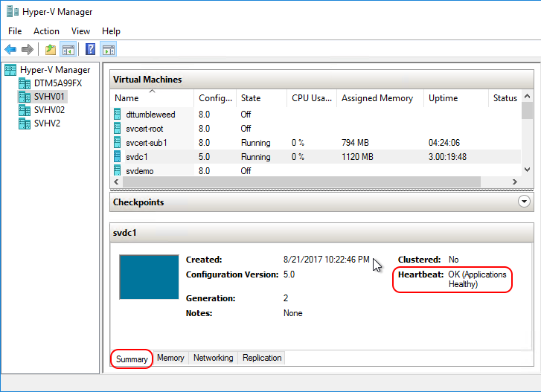The image size is (541, 392).
Task: Click the Clustered value No
Action: tap(453, 260)
